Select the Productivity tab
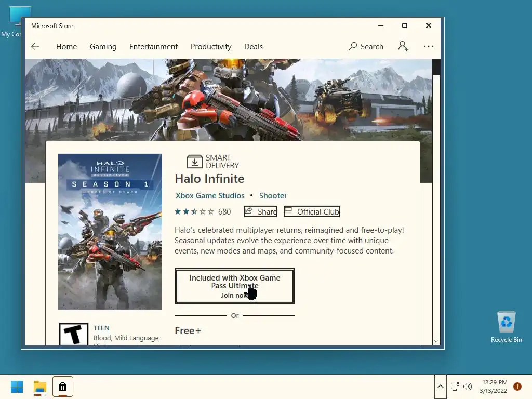Viewport: 532px width, 399px height. tap(211, 46)
